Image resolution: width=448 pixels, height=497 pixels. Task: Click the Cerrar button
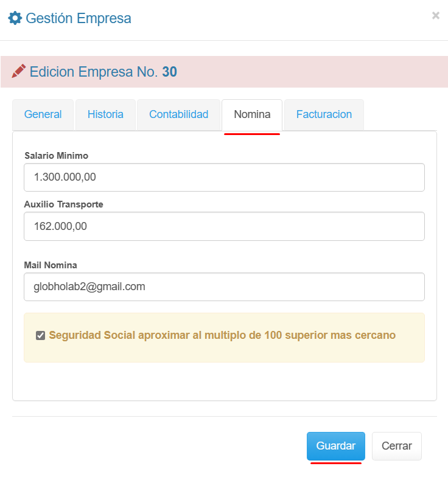point(396,446)
